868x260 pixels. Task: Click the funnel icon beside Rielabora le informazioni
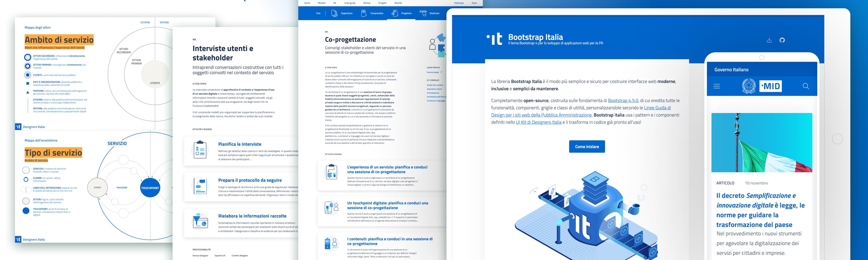(x=200, y=221)
